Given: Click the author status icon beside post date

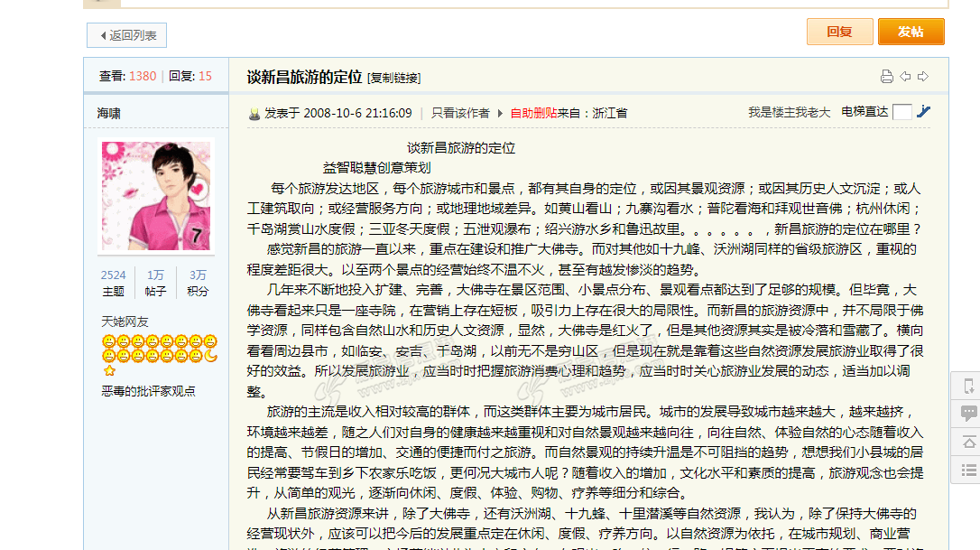Looking at the screenshot, I should coord(254,114).
